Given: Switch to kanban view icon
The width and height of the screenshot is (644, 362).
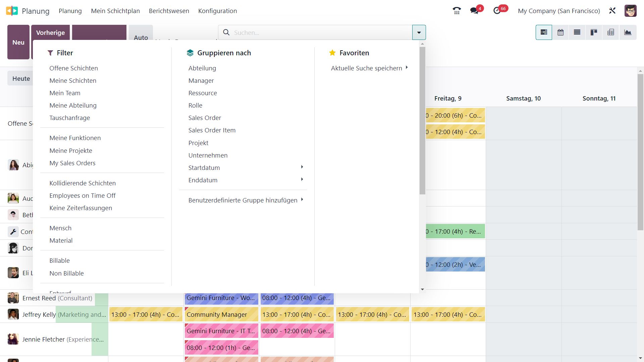Looking at the screenshot, I should pyautogui.click(x=594, y=33).
